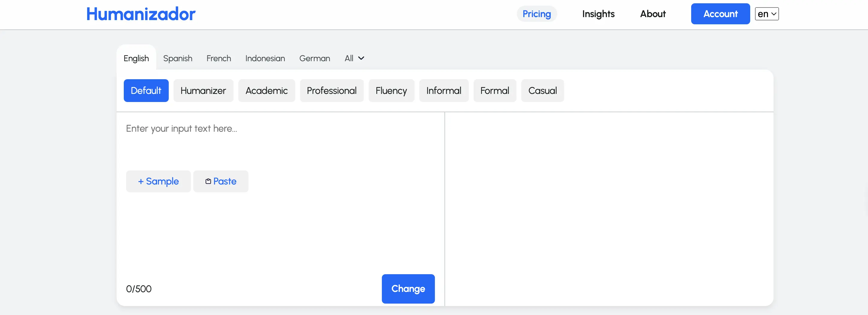Viewport: 868px width, 315px height.
Task: Click the Paste button
Action: pos(221,181)
